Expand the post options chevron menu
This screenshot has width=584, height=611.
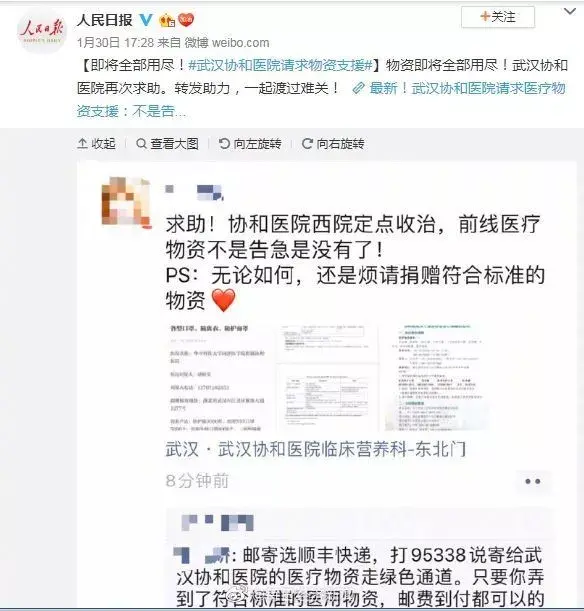570,12
